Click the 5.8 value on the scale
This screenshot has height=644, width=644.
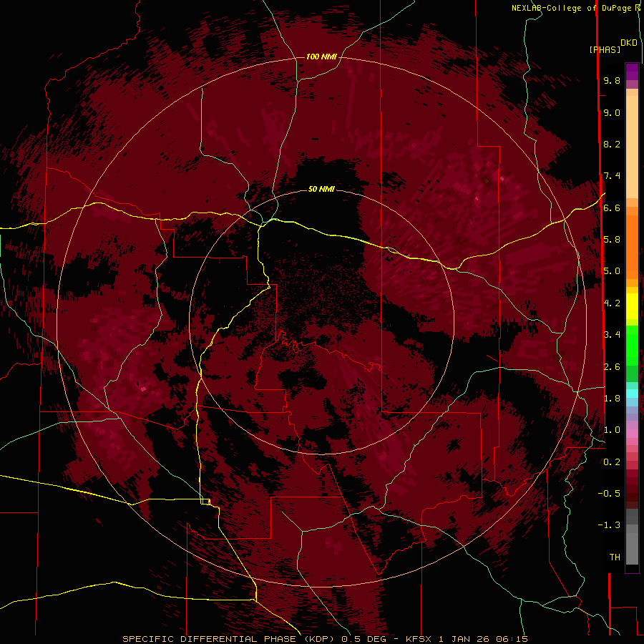tap(612, 240)
